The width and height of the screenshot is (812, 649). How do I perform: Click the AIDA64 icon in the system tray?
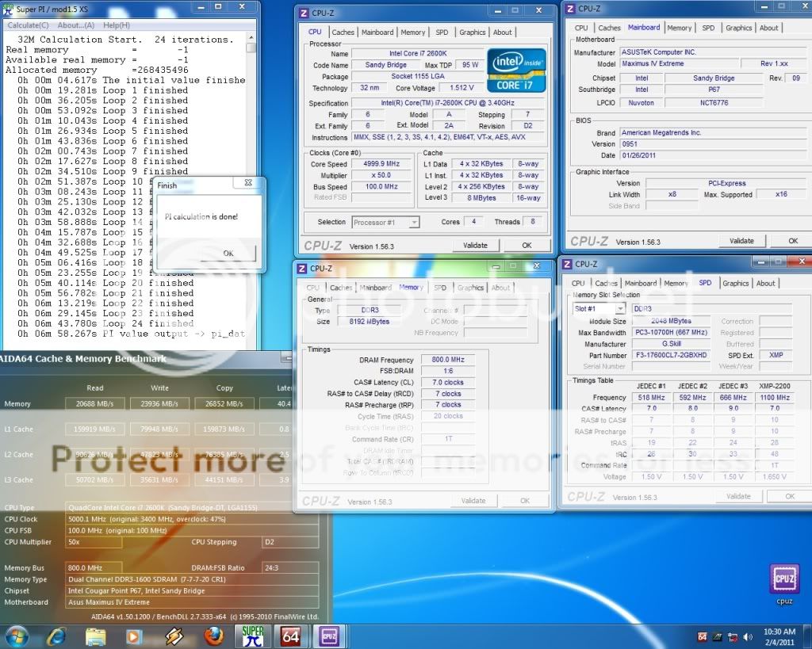(x=703, y=636)
